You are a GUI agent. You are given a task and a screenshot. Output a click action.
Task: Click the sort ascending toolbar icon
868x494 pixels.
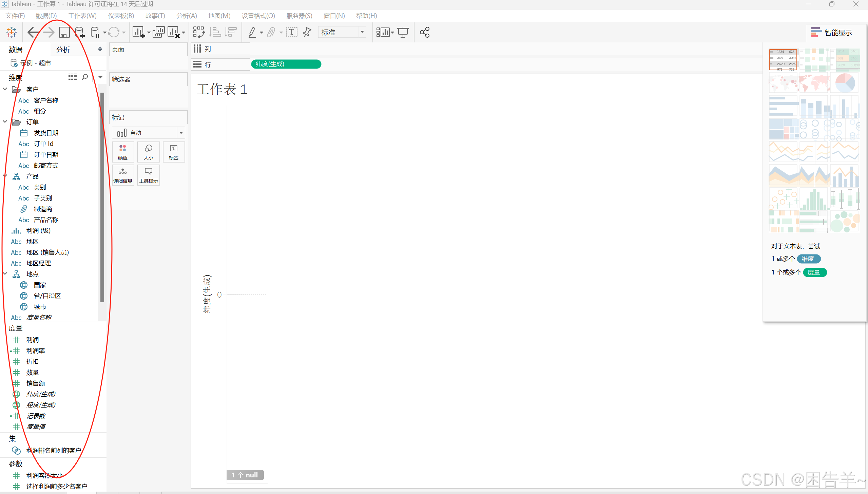pos(215,33)
